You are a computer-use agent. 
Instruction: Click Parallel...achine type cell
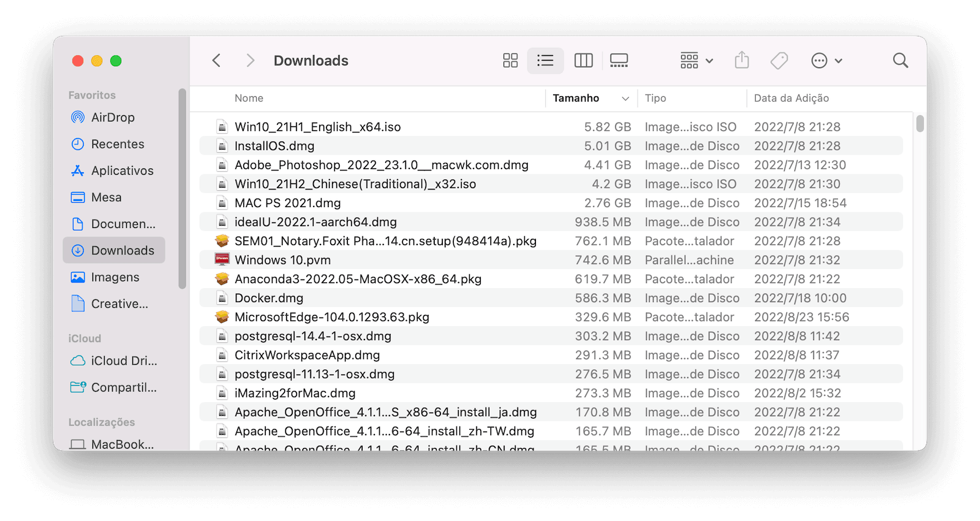coord(689,260)
